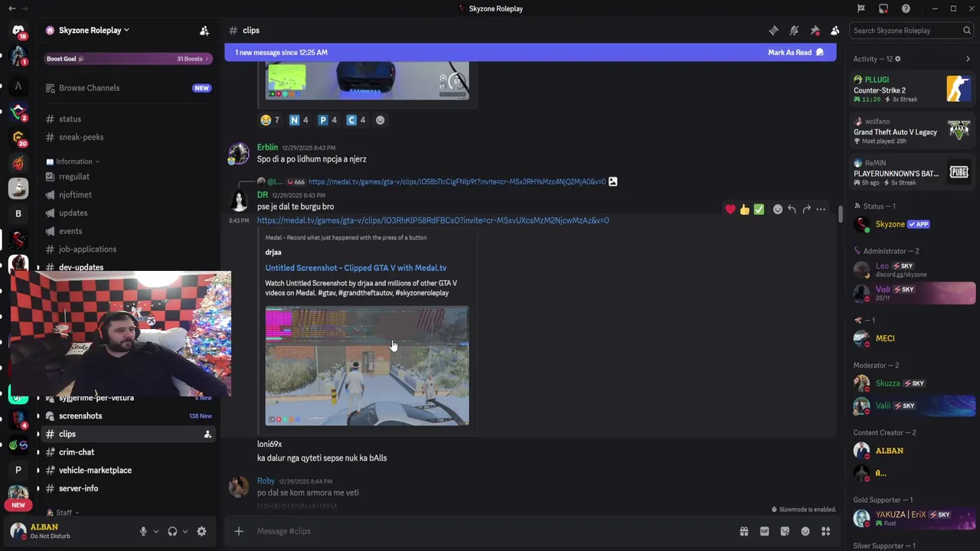Open emoji picker in message hover toolbar
Screen dimensions: 980x551
778,209
